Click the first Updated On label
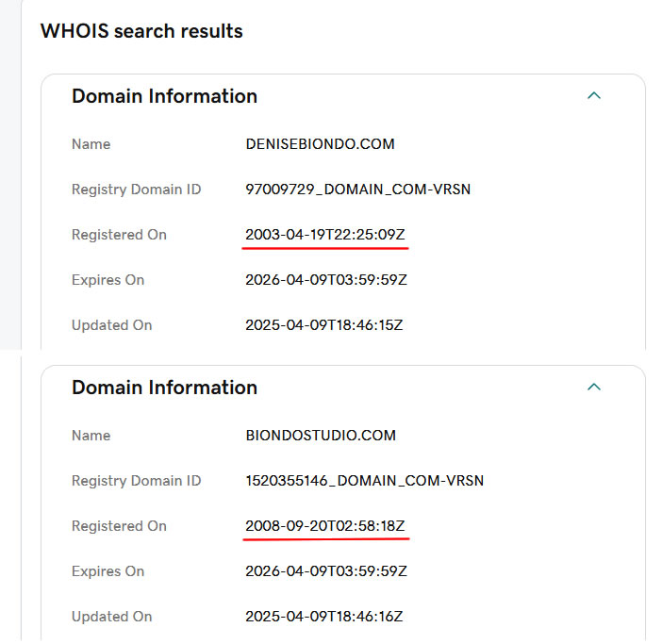662x644 pixels. pyautogui.click(x=111, y=325)
